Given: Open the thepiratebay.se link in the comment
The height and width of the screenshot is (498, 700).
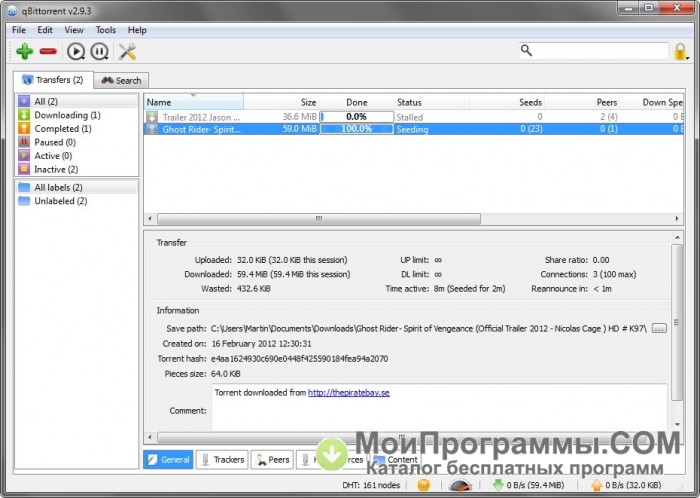Looking at the screenshot, I should [349, 393].
